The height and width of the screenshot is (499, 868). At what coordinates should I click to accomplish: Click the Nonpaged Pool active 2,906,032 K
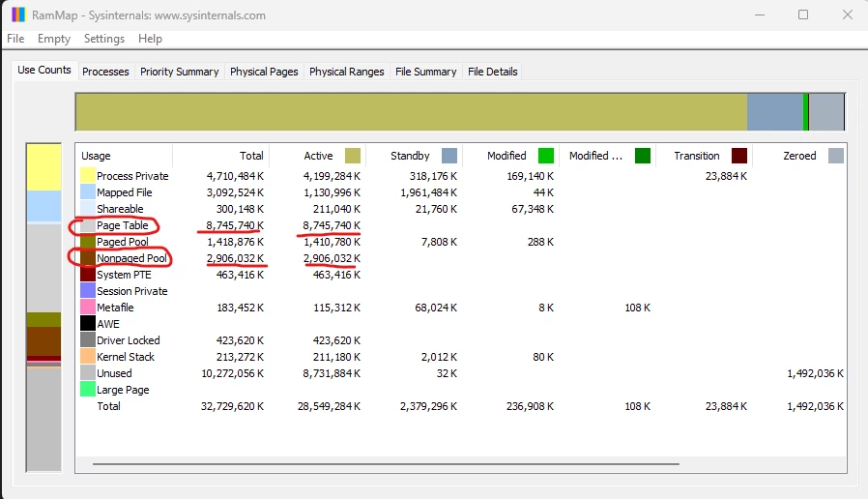point(332,258)
